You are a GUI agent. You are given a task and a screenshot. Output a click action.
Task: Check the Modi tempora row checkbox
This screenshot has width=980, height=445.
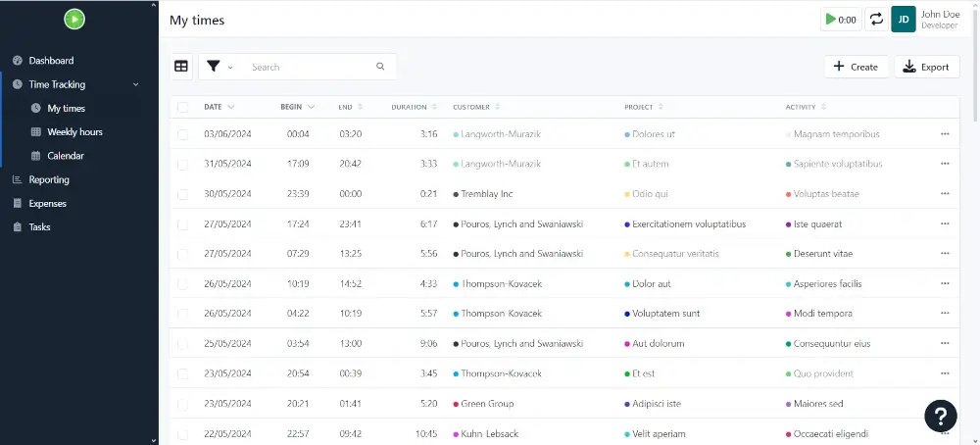point(182,314)
